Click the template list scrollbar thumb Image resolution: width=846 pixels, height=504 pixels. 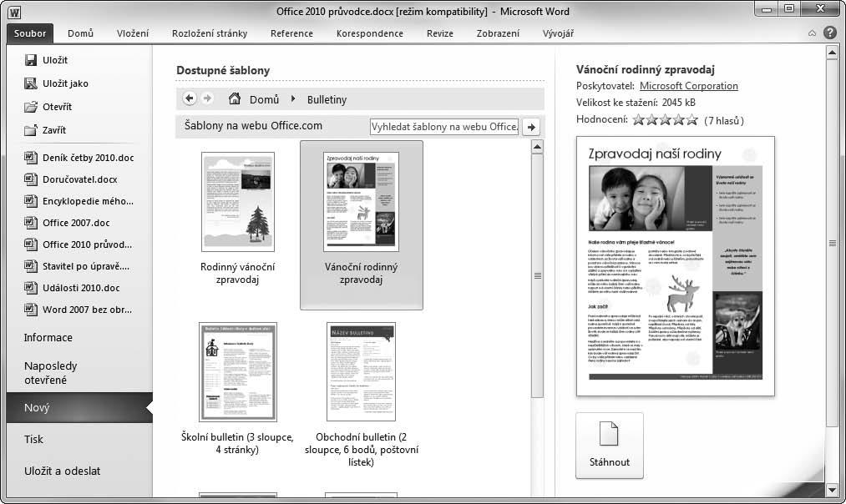[x=537, y=276]
